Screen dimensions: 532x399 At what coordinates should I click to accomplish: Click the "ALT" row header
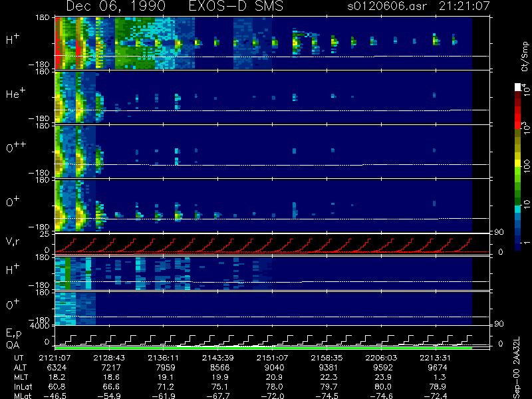pyautogui.click(x=21, y=368)
